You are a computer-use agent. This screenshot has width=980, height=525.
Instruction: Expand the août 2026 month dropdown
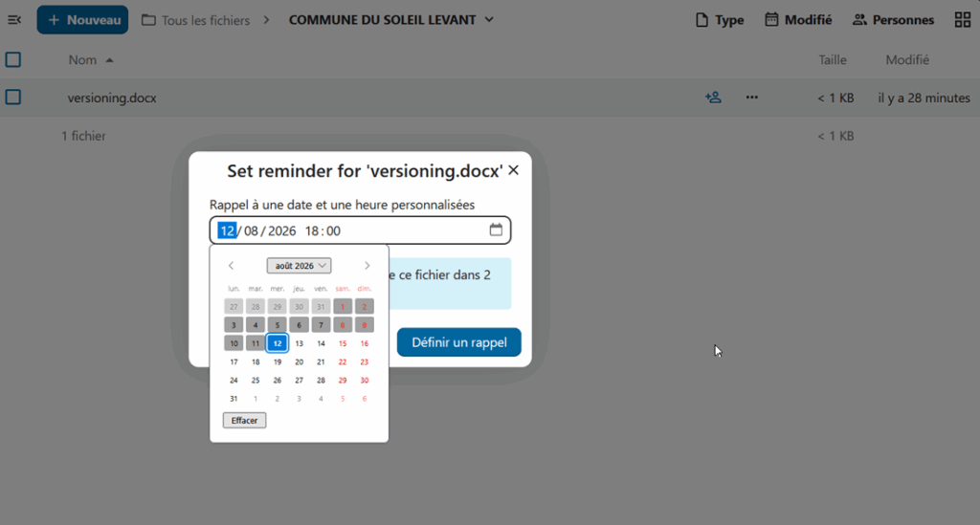[x=299, y=265]
